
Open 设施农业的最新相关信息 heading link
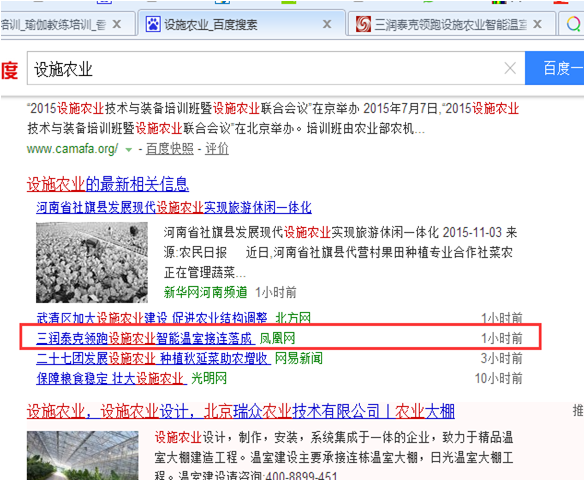108,184
